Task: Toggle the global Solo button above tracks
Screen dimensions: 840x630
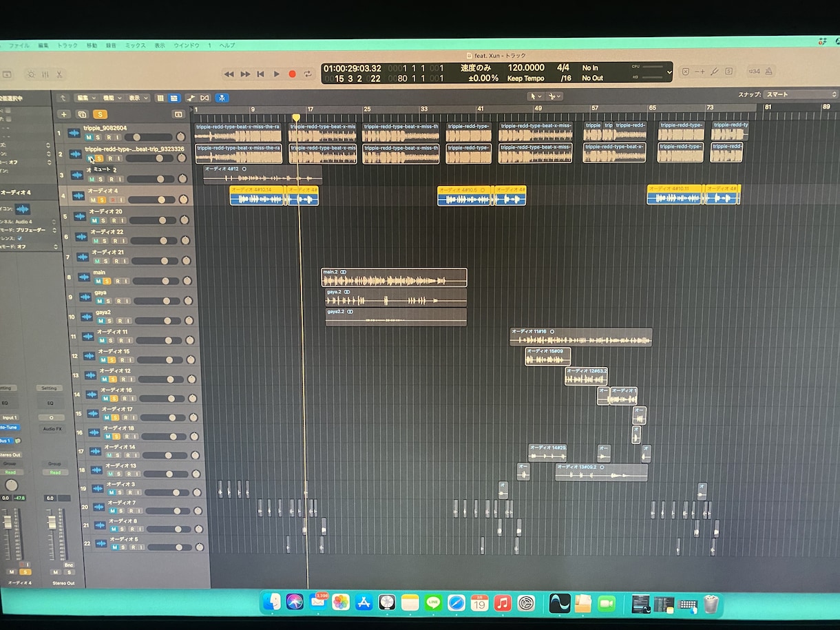Action: point(101,114)
